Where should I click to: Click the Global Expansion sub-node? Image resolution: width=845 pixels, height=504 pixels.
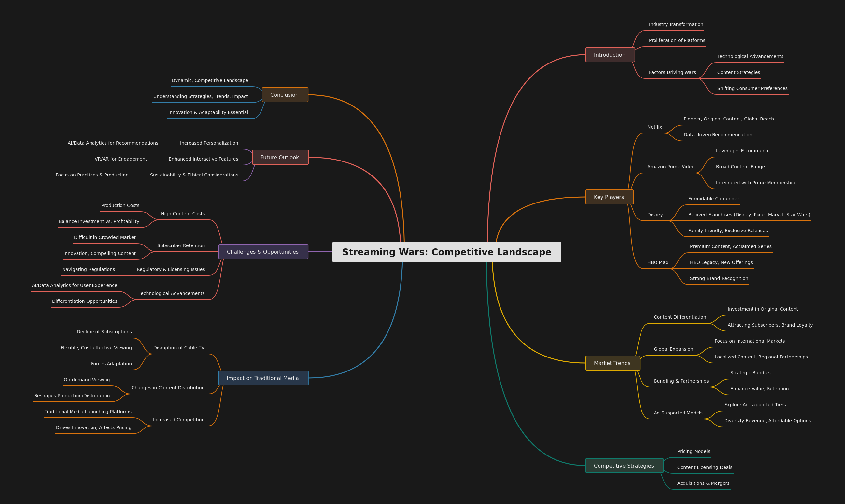coord(673,349)
